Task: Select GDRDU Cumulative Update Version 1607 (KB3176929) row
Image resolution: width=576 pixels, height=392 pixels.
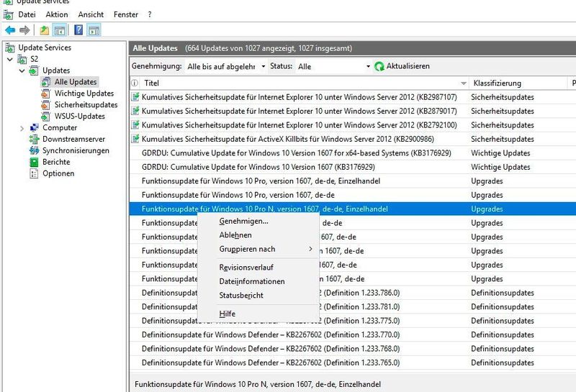Action: click(353, 167)
